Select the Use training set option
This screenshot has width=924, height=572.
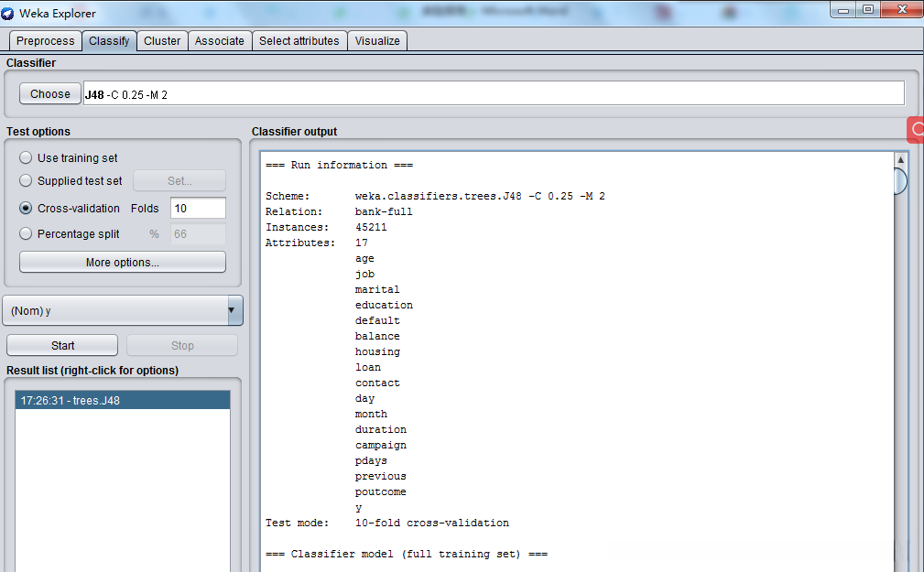(x=26, y=158)
